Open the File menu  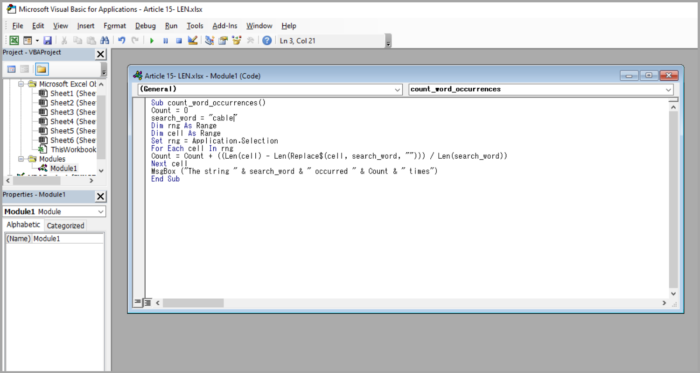coord(17,26)
